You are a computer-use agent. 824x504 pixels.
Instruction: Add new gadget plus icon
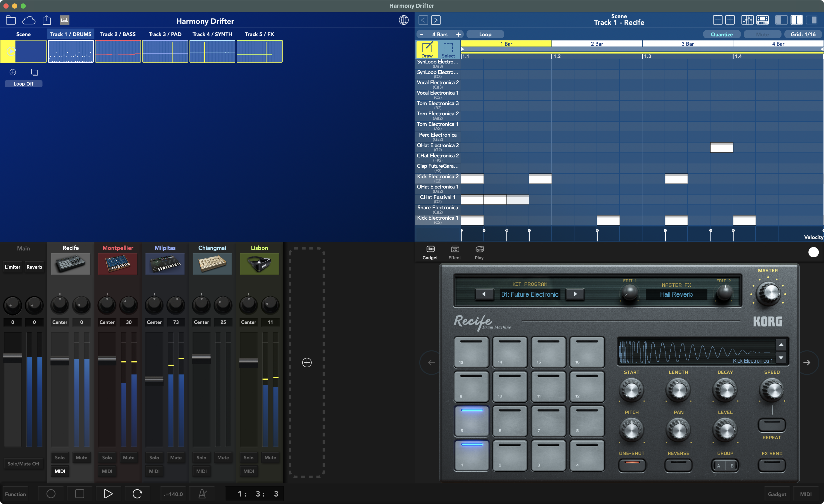pyautogui.click(x=307, y=363)
